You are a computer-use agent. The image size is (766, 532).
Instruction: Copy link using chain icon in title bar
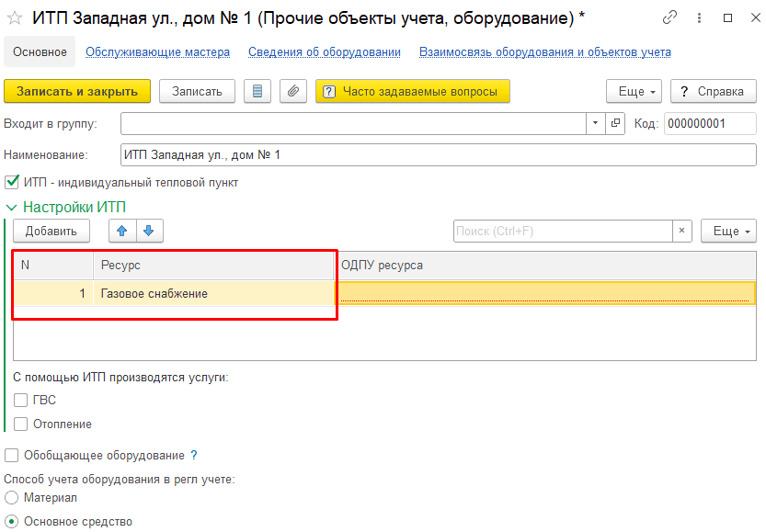coord(669,18)
